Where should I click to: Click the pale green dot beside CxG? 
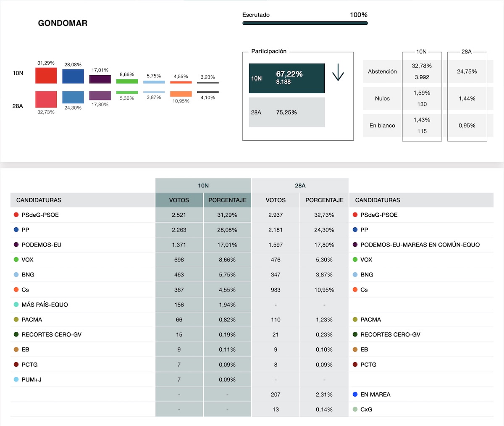point(355,409)
